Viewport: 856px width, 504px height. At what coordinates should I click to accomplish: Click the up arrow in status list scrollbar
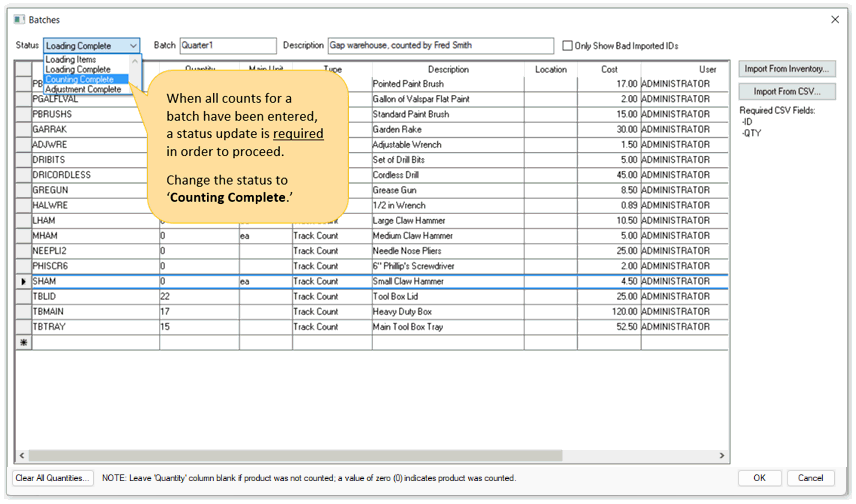(x=135, y=61)
